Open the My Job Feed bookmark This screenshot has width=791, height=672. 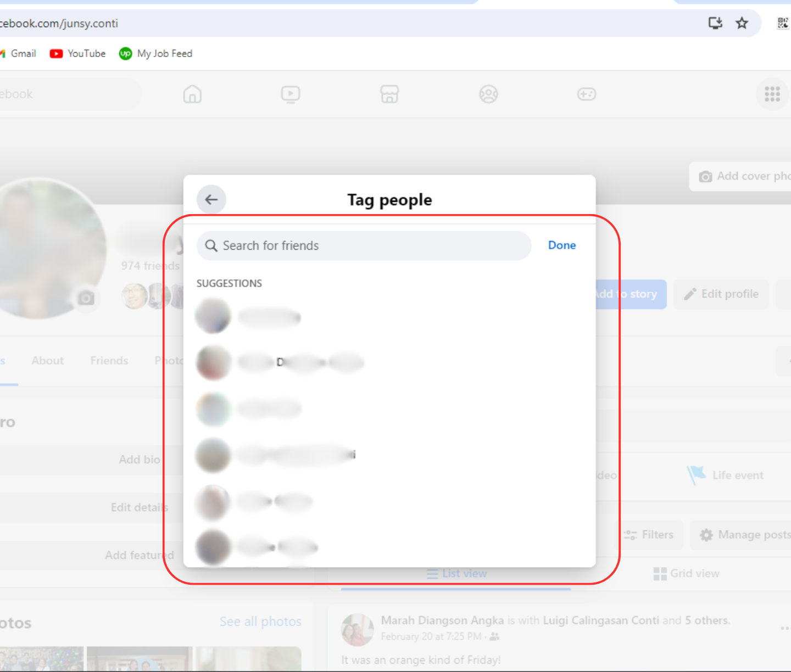[156, 53]
